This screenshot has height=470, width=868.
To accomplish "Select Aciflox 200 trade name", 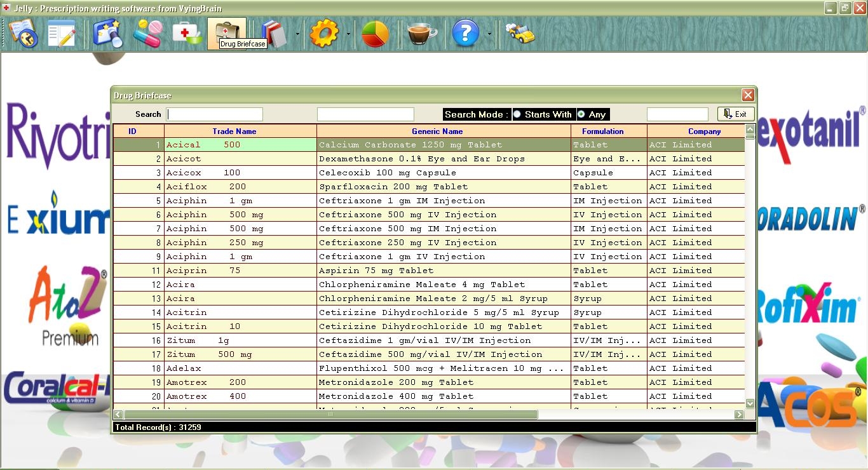I will [x=240, y=187].
